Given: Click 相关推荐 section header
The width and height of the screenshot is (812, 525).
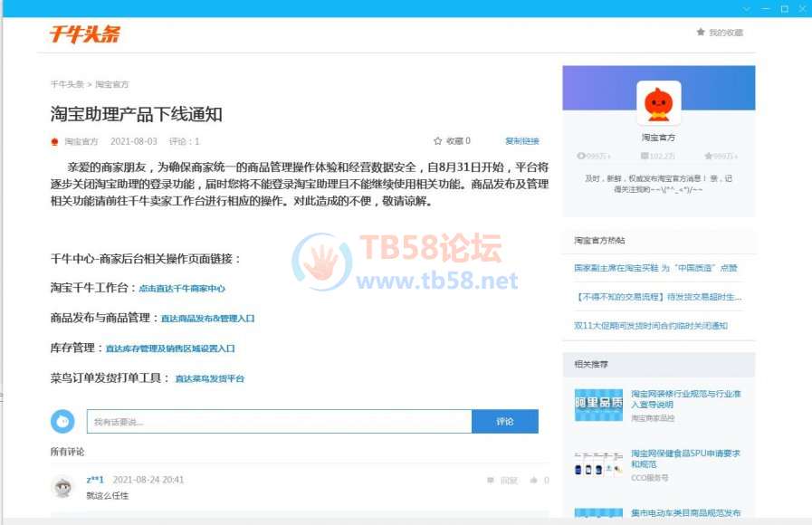Looking at the screenshot, I should click(591, 364).
